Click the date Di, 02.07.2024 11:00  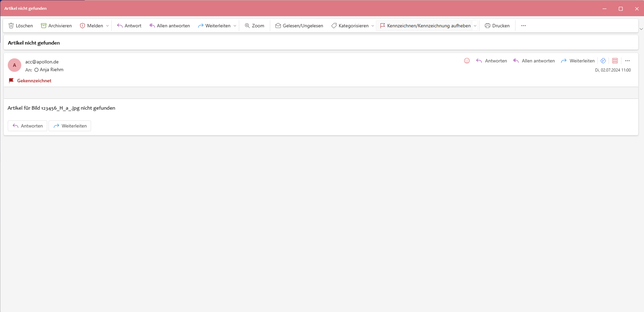613,70
